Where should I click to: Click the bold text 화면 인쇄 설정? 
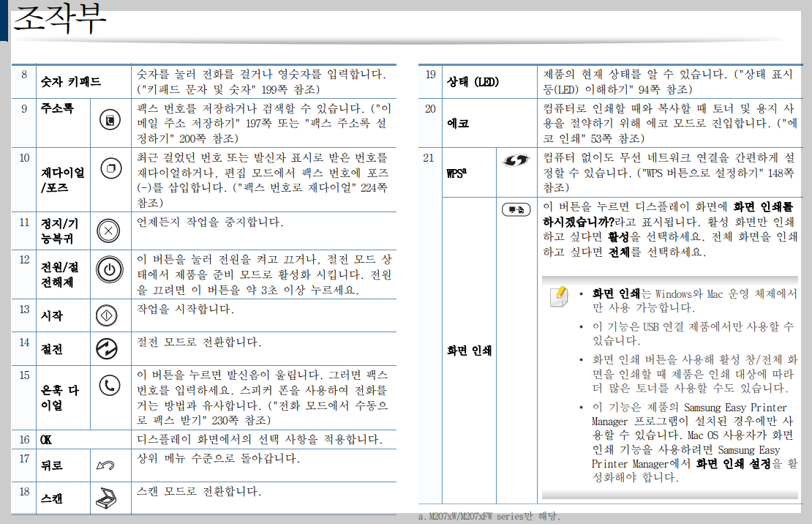tap(733, 464)
